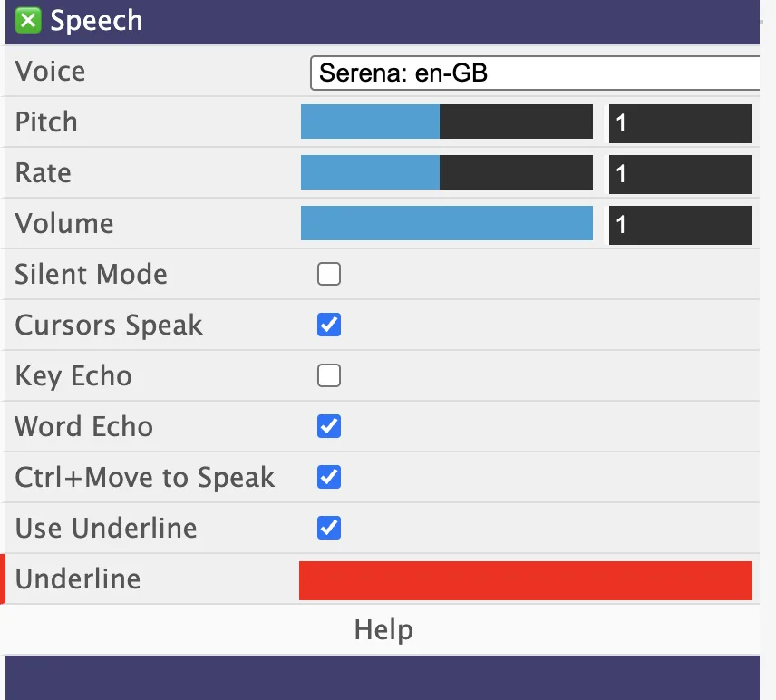This screenshot has height=700, width=776.
Task: Enable Silent Mode
Action: pos(328,274)
